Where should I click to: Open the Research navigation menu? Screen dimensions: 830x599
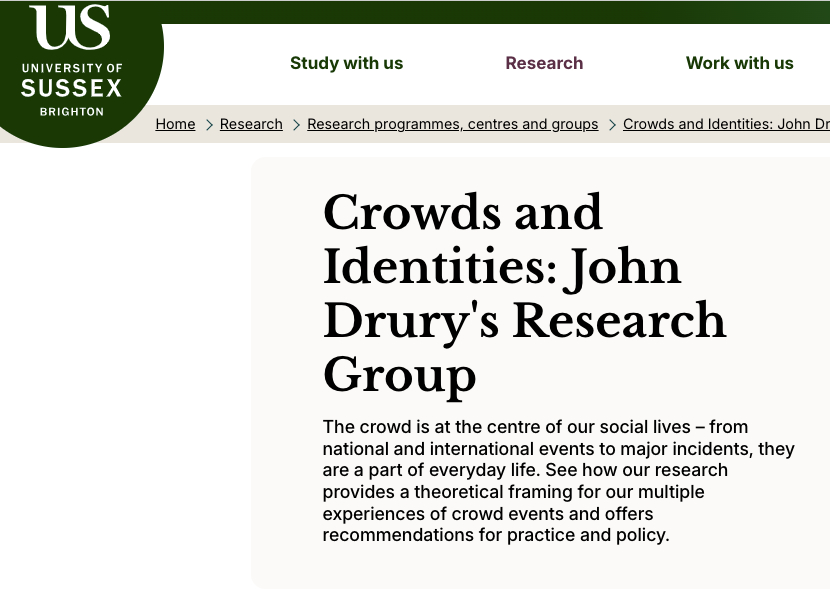coord(544,63)
